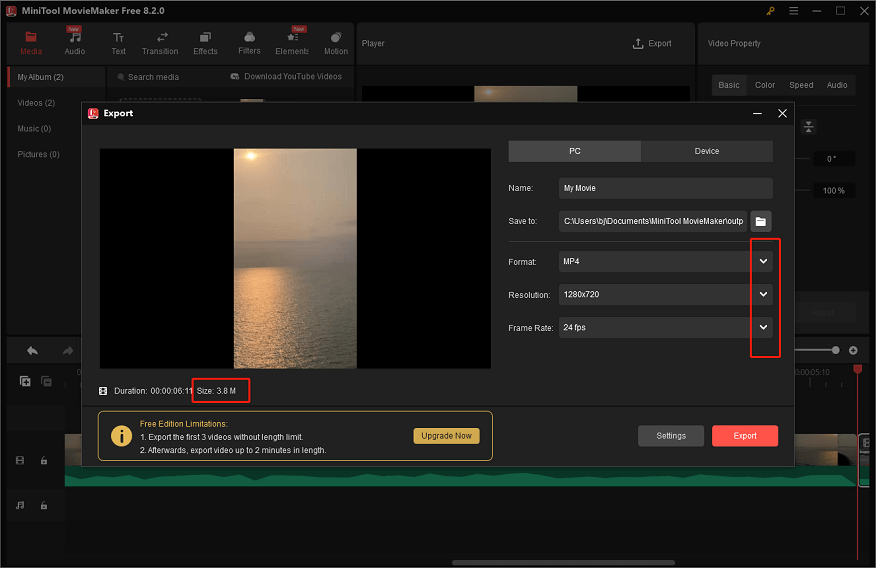Click the video track film icon
The image size is (876, 568).
pos(20,460)
